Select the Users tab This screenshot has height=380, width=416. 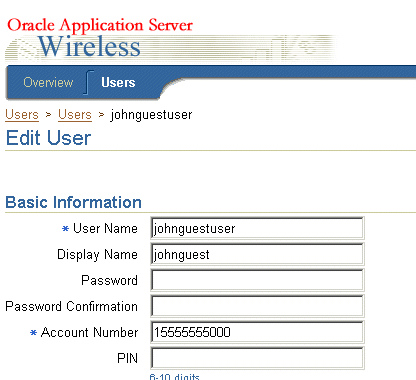(x=118, y=82)
